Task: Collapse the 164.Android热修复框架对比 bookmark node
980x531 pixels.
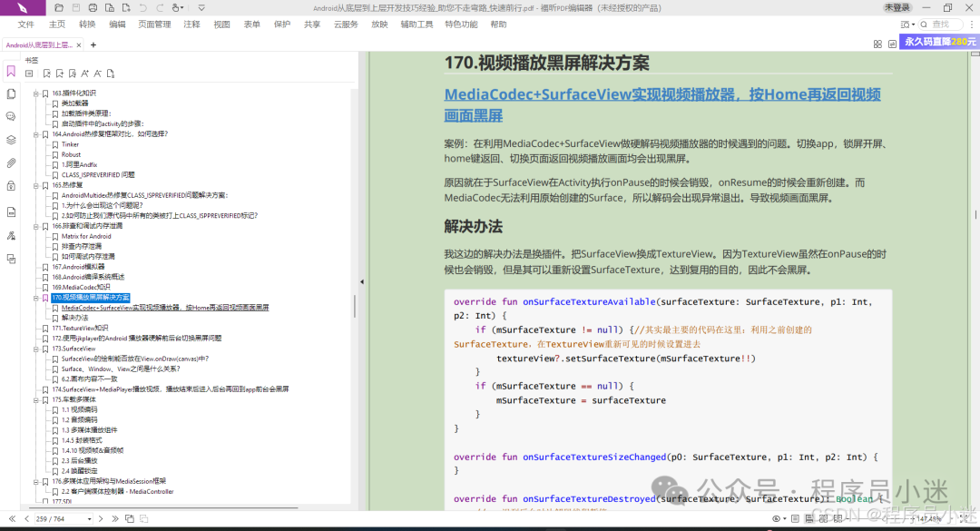Action: point(35,134)
